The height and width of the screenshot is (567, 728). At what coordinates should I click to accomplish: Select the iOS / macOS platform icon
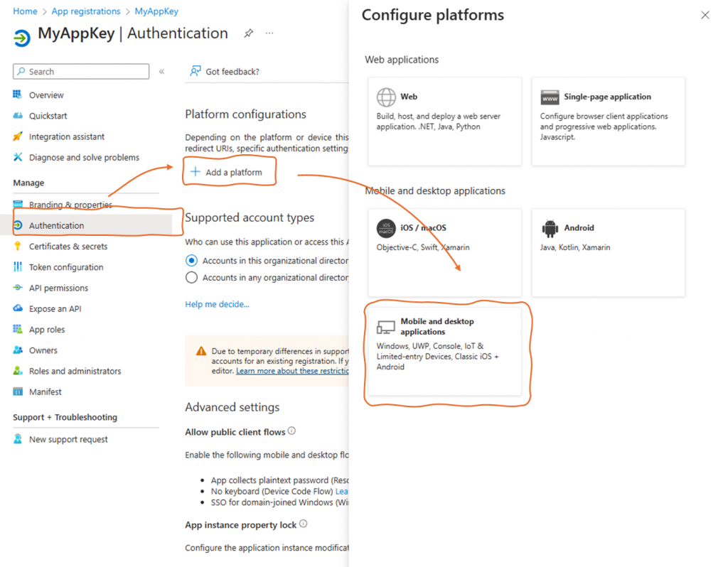[x=386, y=228]
